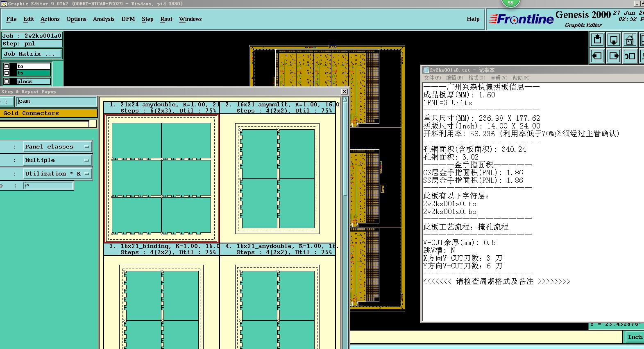The height and width of the screenshot is (349, 644).
Task: Click the Gold Connectors color bar
Action: pyautogui.click(x=48, y=113)
